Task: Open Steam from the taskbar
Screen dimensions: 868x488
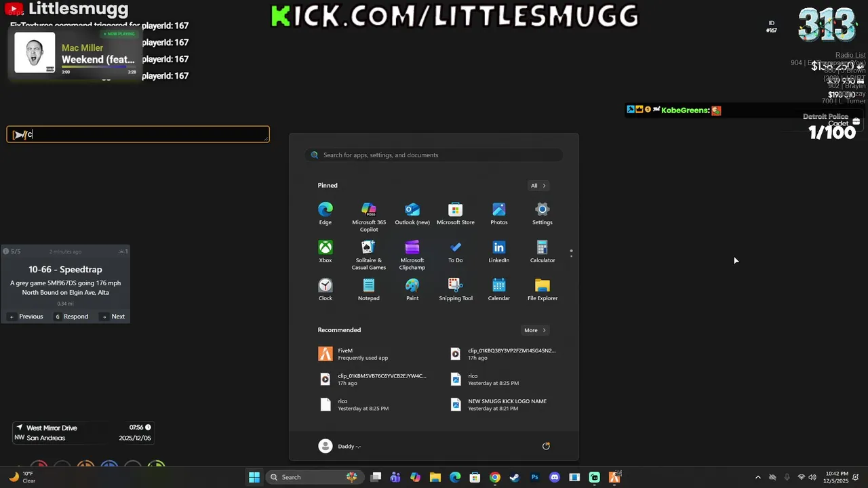Action: tap(515, 477)
